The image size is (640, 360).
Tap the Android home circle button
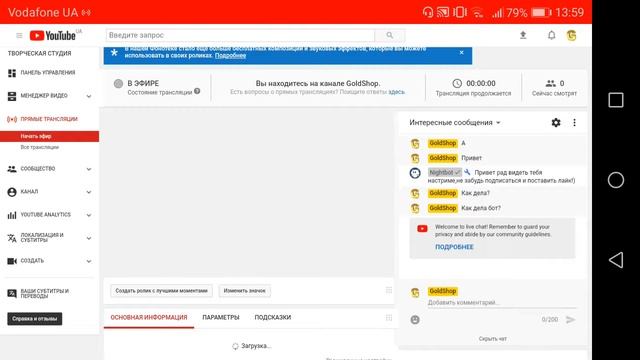tap(616, 180)
